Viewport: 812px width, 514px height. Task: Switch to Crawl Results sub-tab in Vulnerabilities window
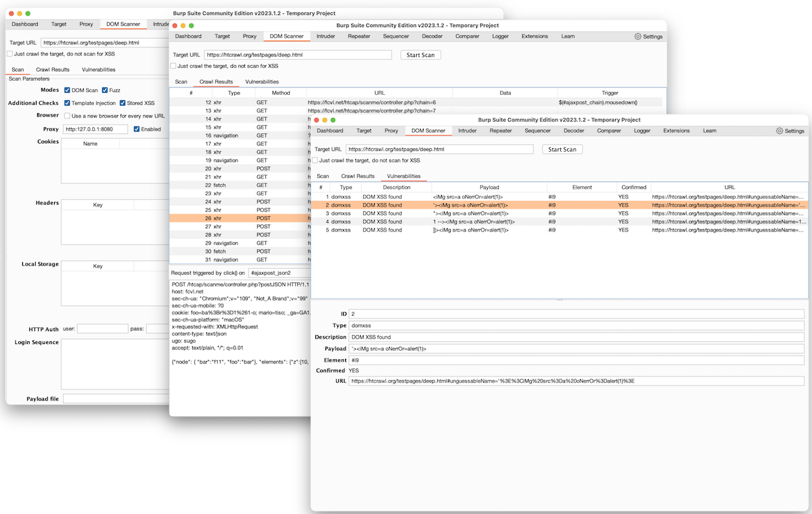(358, 176)
